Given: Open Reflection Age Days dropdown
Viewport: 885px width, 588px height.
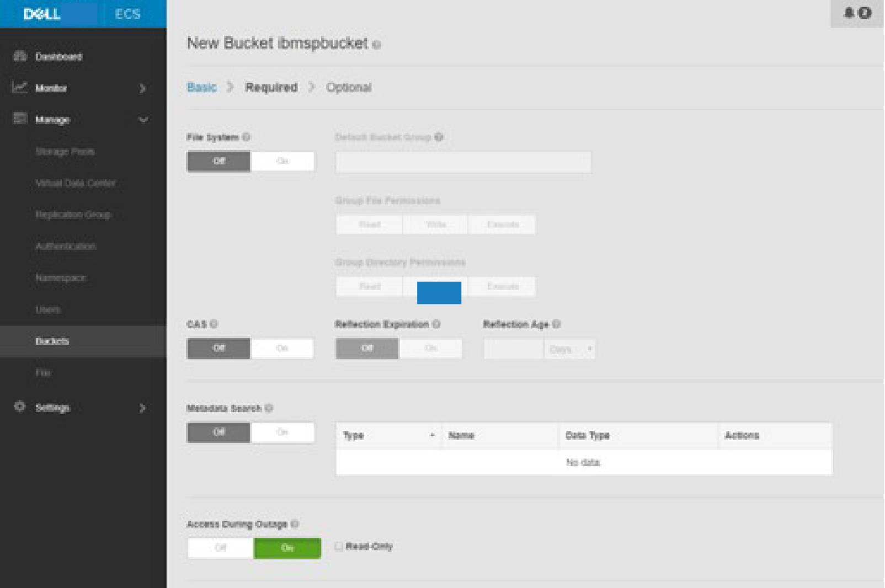Looking at the screenshot, I should coord(570,349).
